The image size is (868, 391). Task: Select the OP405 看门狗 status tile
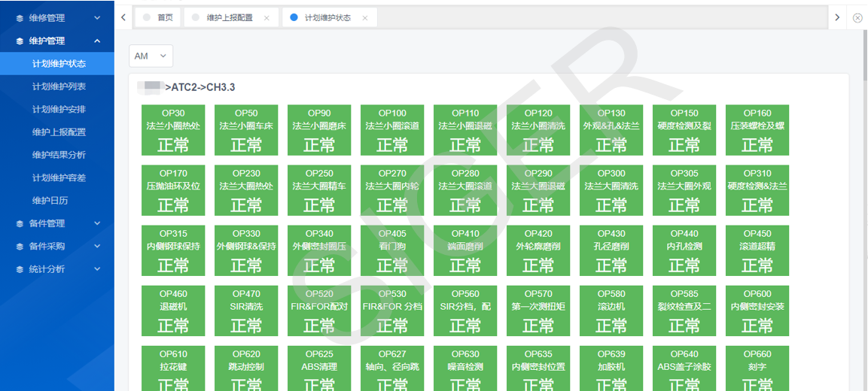(x=392, y=251)
